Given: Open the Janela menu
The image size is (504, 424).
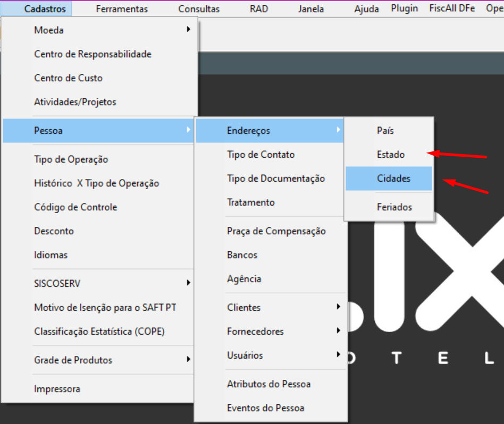Looking at the screenshot, I should (x=311, y=9).
